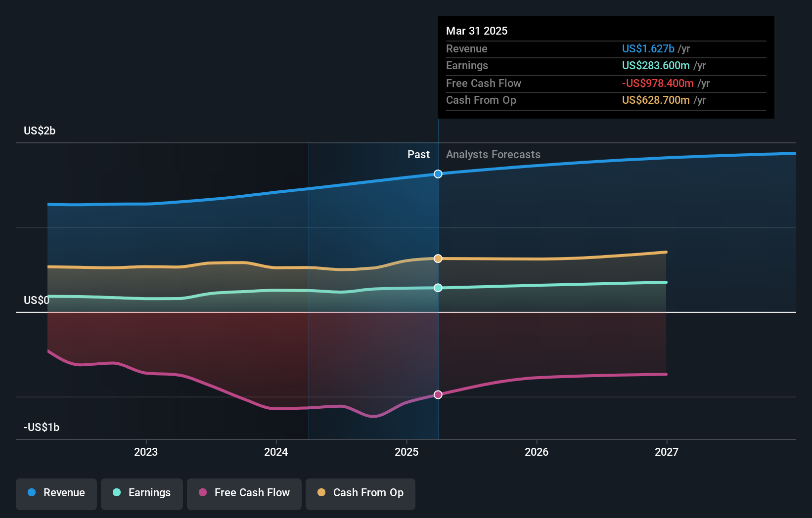Viewport: 812px width, 518px height.
Task: Click the Revenue data point marker on the blue line
Action: click(x=438, y=174)
